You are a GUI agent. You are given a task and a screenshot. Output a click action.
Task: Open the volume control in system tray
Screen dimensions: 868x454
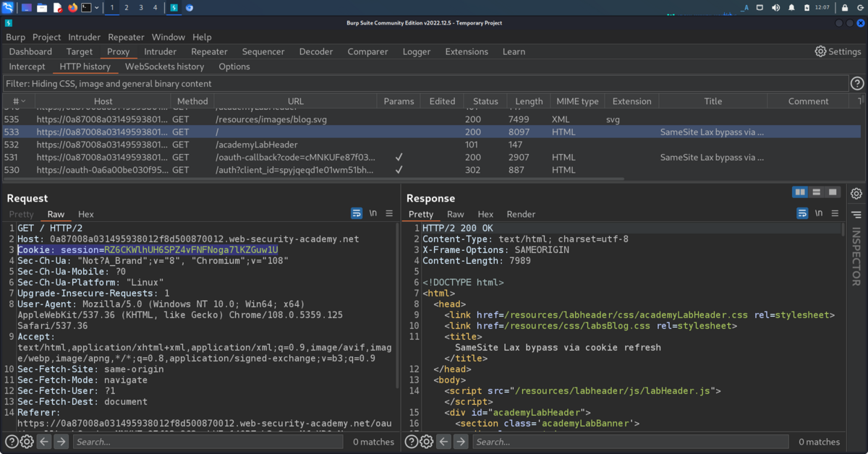coord(775,8)
